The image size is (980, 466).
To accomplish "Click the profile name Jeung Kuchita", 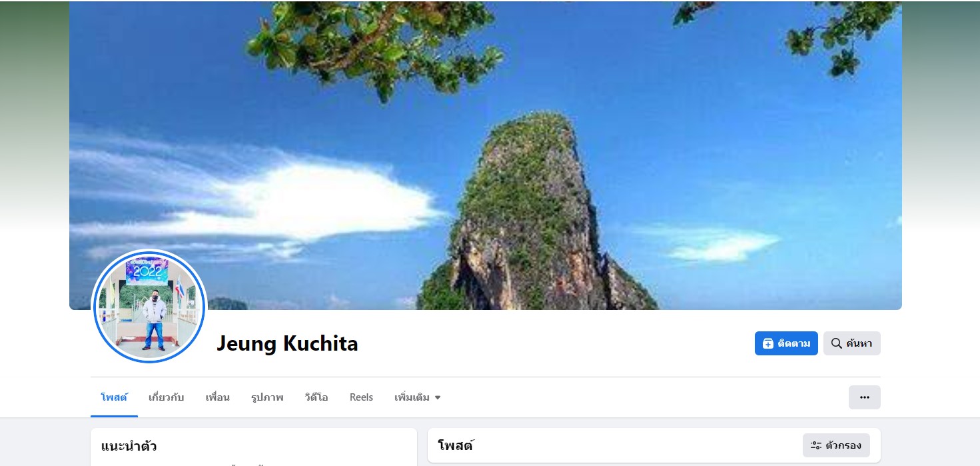I will tap(287, 344).
